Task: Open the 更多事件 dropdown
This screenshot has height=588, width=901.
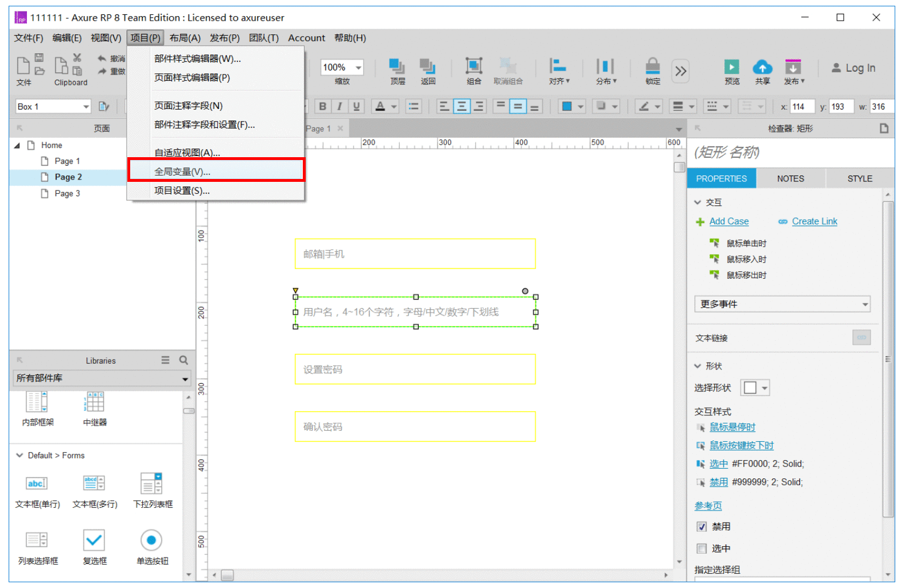Action: pyautogui.click(x=782, y=304)
